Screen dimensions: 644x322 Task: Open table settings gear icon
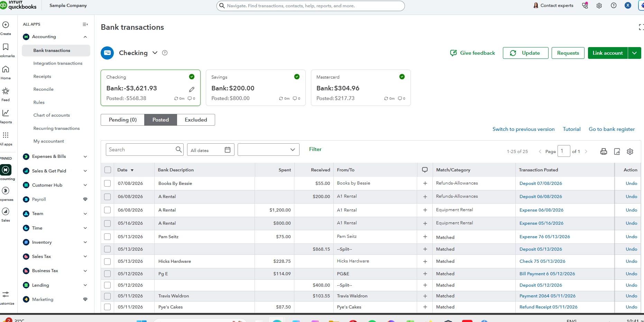pyautogui.click(x=630, y=151)
